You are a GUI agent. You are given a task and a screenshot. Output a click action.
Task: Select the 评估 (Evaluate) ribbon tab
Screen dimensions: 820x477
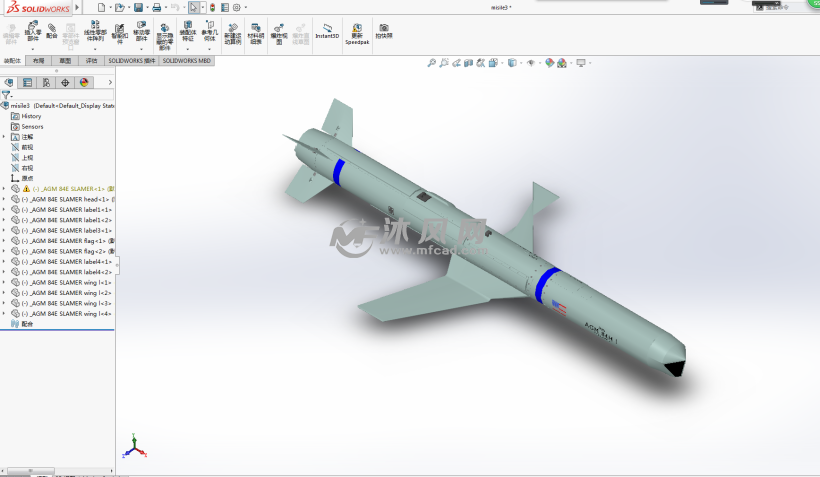92,61
